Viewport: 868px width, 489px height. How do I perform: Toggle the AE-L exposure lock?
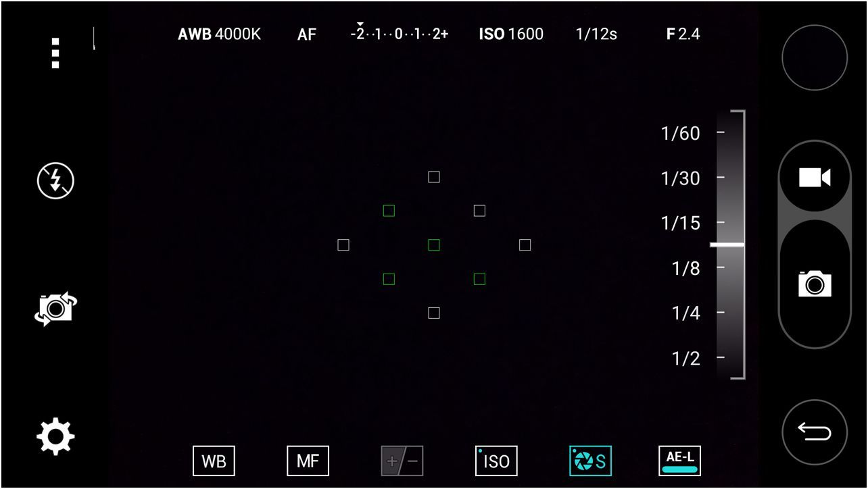679,461
